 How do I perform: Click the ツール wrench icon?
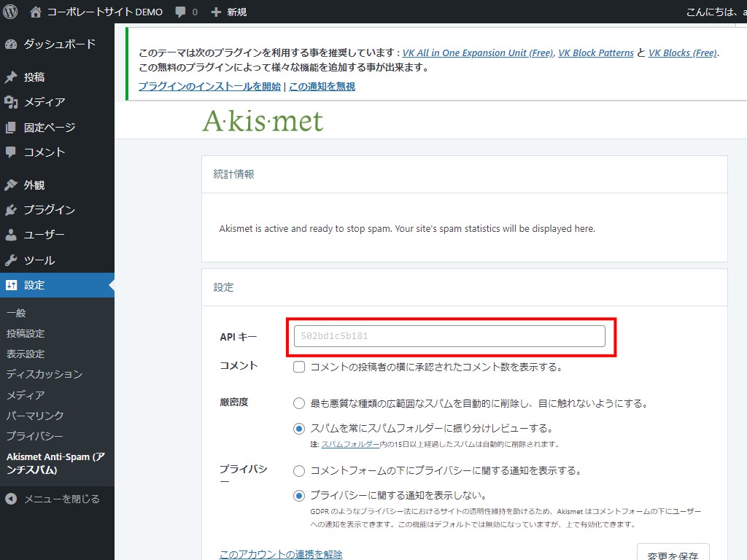point(11,260)
